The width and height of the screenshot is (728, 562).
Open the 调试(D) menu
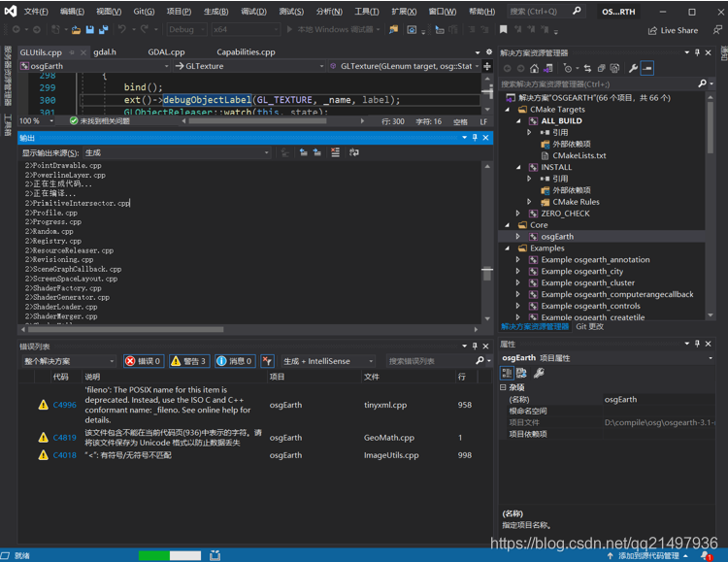click(x=253, y=11)
